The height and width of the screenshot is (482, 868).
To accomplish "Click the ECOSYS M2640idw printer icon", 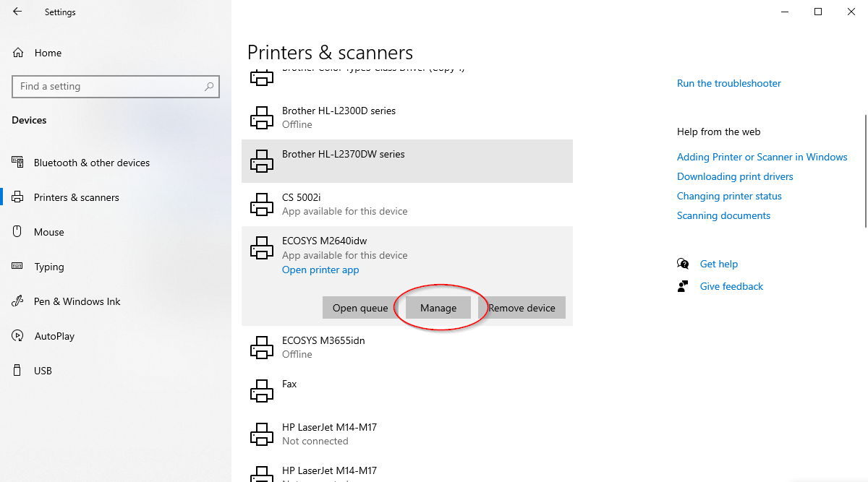I will (262, 248).
